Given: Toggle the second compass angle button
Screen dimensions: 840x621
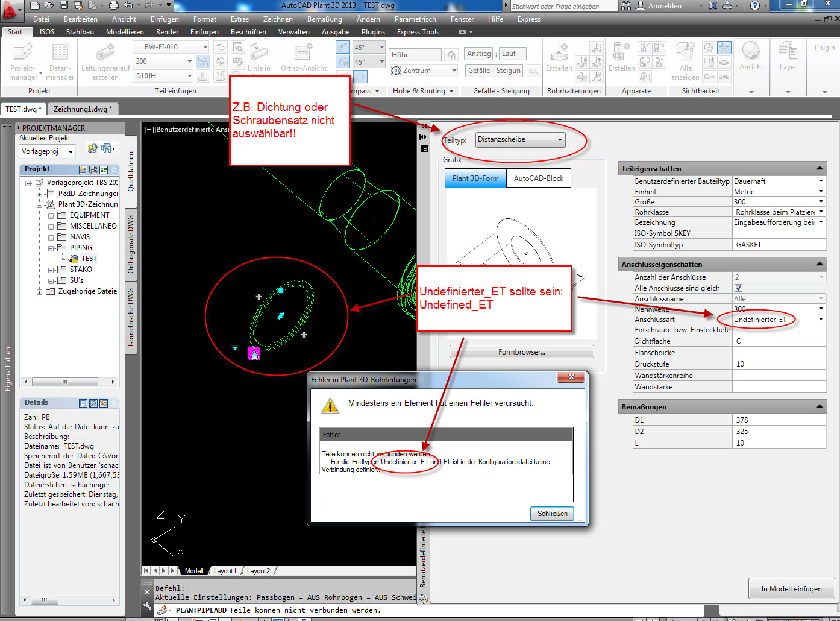Looking at the screenshot, I should (342, 61).
